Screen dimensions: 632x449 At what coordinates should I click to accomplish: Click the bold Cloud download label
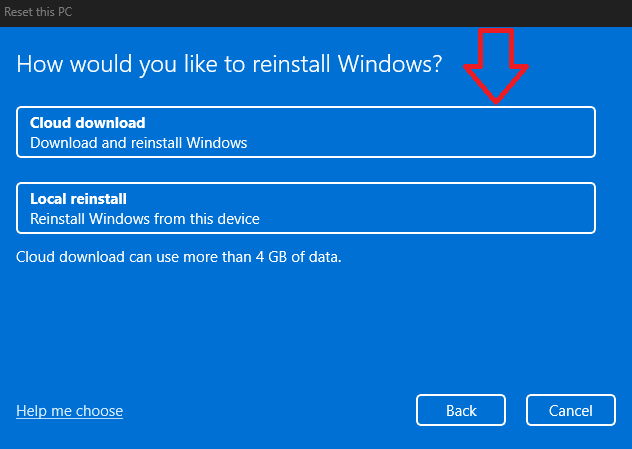(x=88, y=123)
